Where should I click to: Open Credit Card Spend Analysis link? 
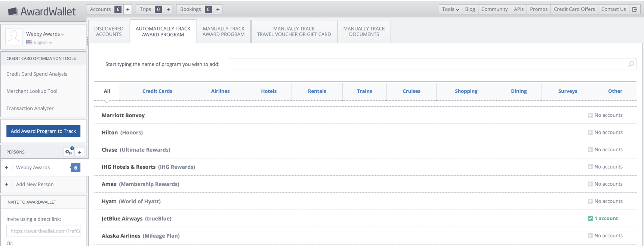click(x=37, y=74)
